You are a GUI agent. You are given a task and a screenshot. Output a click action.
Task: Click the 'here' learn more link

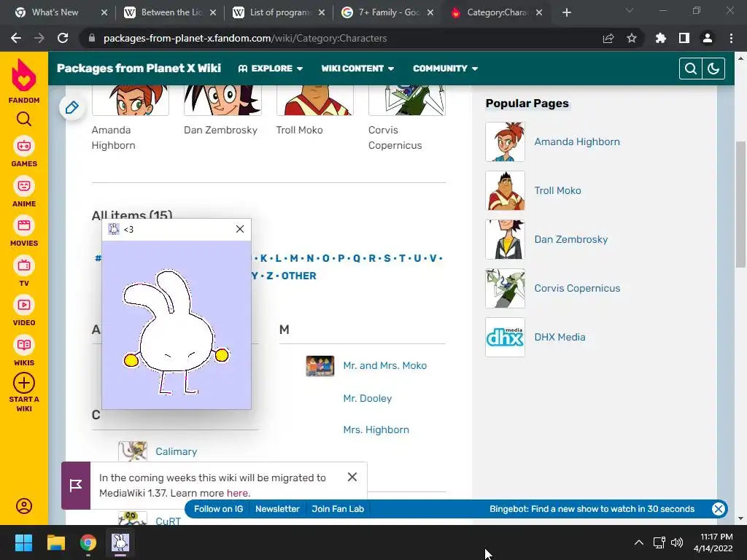pos(237,493)
